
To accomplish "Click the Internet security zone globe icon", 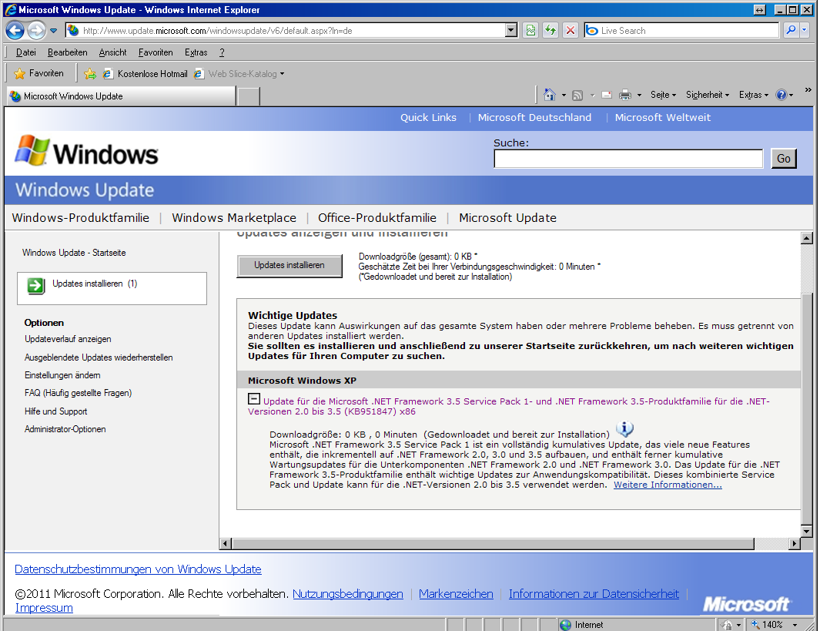I will [565, 625].
